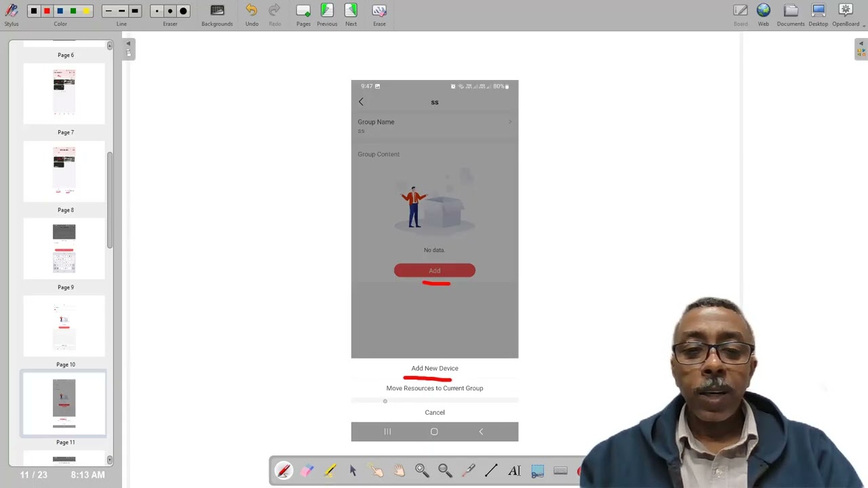Select the blue pen color

(60, 11)
